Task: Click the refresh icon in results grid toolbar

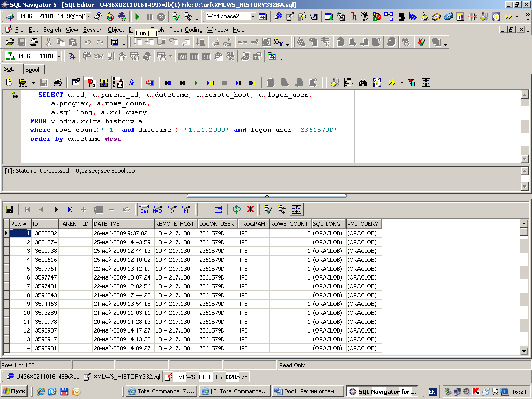Action: (x=237, y=209)
